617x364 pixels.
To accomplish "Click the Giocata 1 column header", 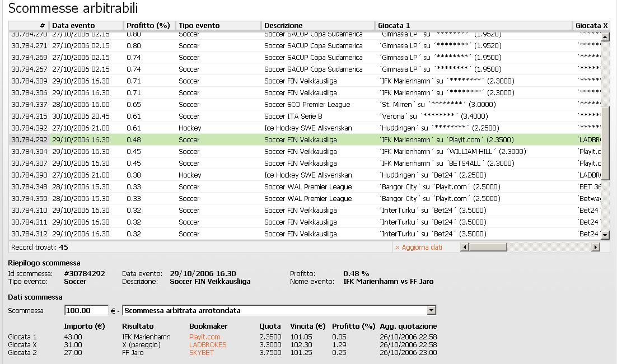I will pos(473,26).
